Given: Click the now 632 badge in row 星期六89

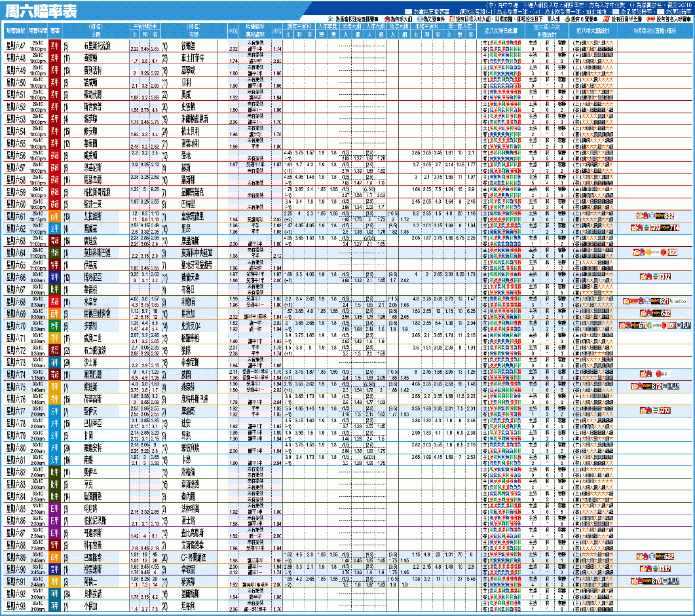Looking at the screenshot, I should pos(665,556).
